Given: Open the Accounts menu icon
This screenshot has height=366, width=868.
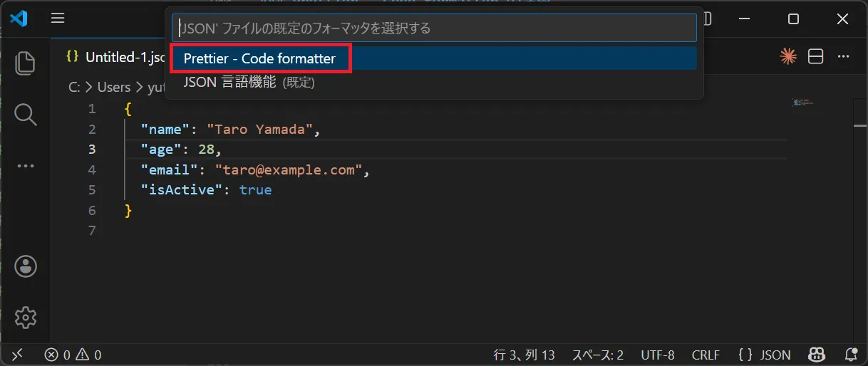Looking at the screenshot, I should point(26,266).
